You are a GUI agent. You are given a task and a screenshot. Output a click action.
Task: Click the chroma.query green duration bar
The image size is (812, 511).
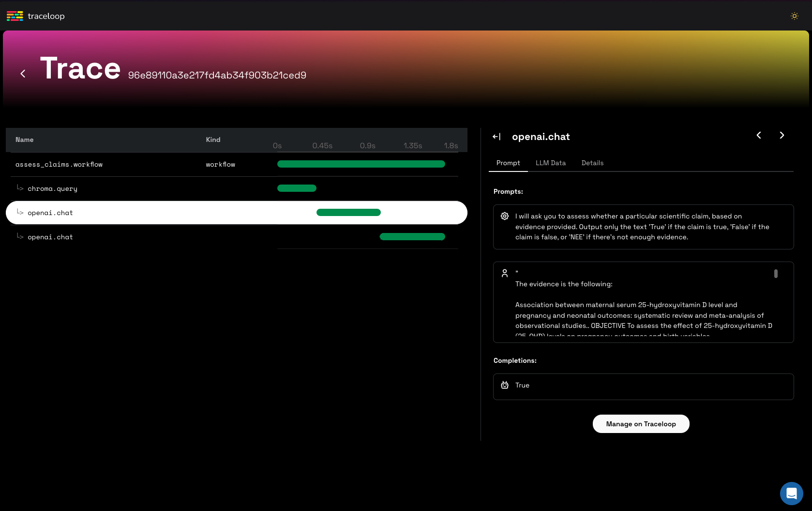coord(297,188)
